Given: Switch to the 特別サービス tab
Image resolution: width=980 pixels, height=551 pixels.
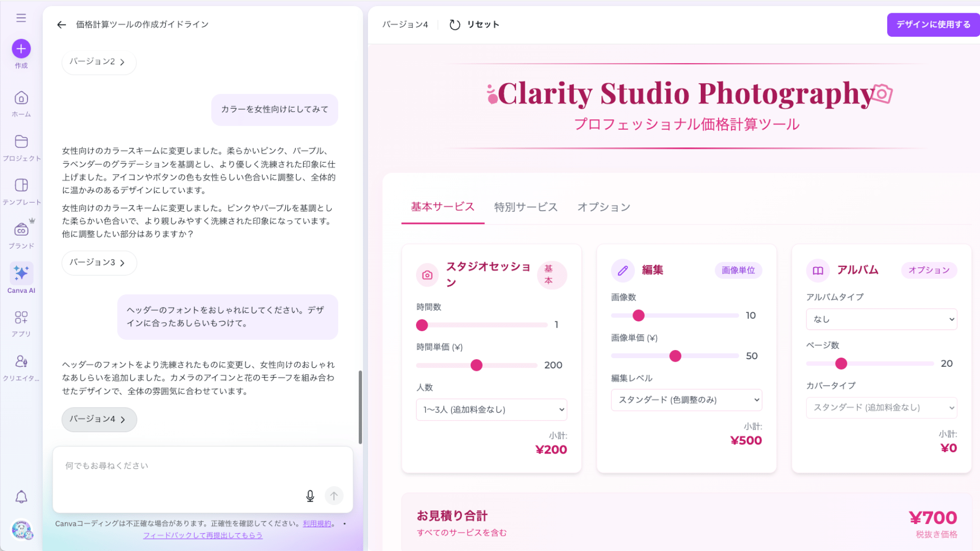Looking at the screenshot, I should [x=525, y=207].
